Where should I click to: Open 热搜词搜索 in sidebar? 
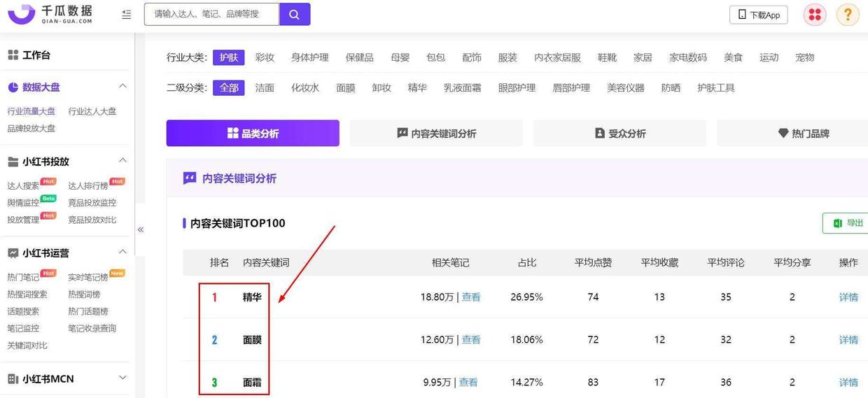pos(27,294)
